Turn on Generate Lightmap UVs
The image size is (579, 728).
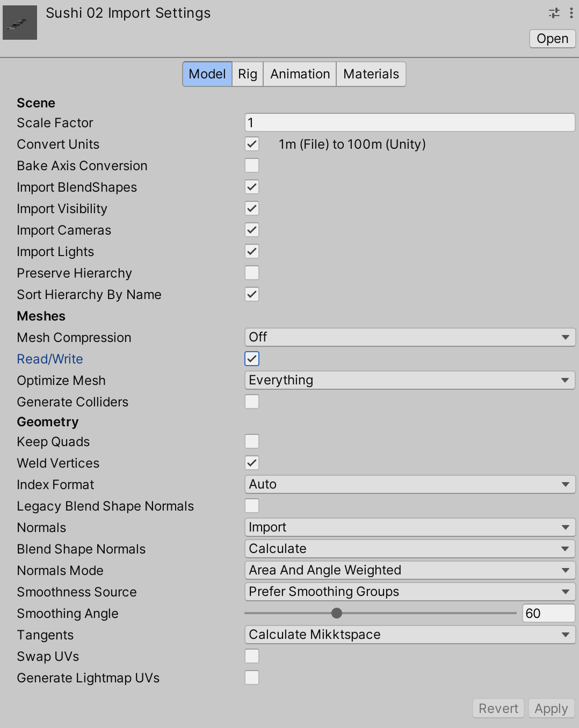tap(251, 678)
